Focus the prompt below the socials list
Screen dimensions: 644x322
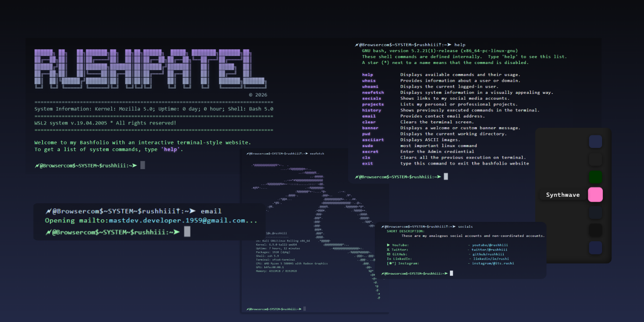click(x=417, y=273)
